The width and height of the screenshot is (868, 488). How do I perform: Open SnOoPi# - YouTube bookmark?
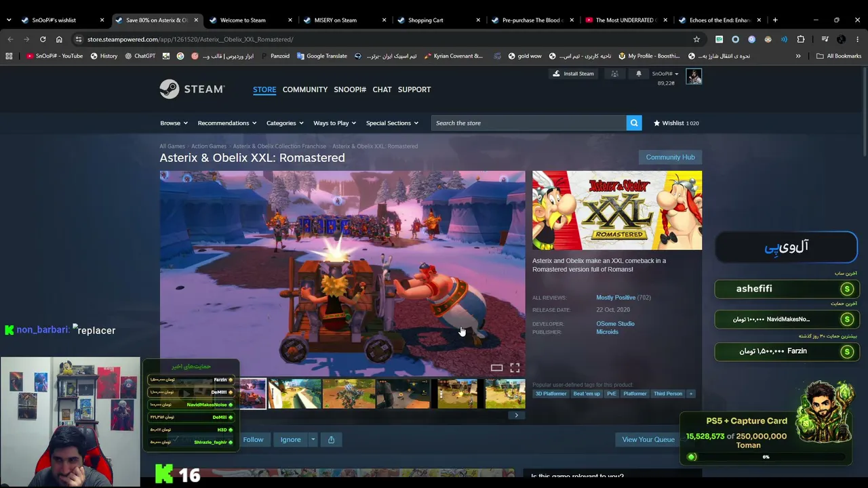(54, 56)
